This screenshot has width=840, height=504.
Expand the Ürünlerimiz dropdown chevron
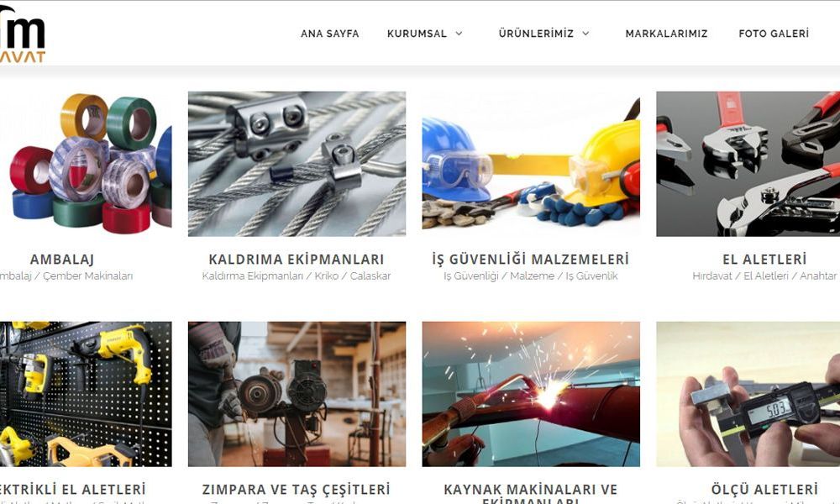(x=586, y=34)
